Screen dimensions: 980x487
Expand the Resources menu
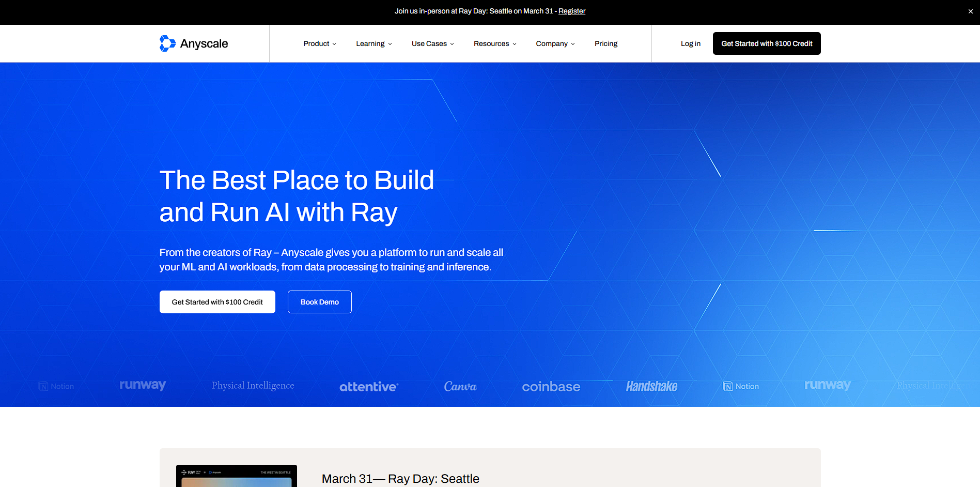(495, 43)
